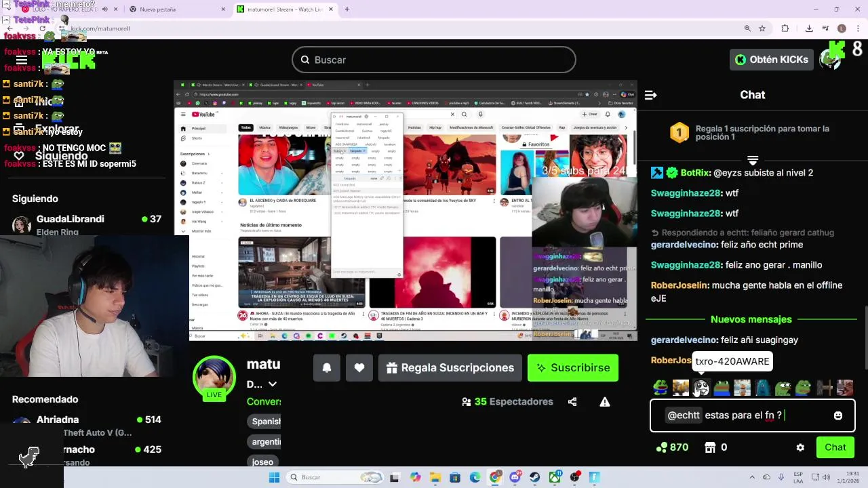The width and height of the screenshot is (868, 488).
Task: Click the Kick search bar
Action: pyautogui.click(x=434, y=60)
